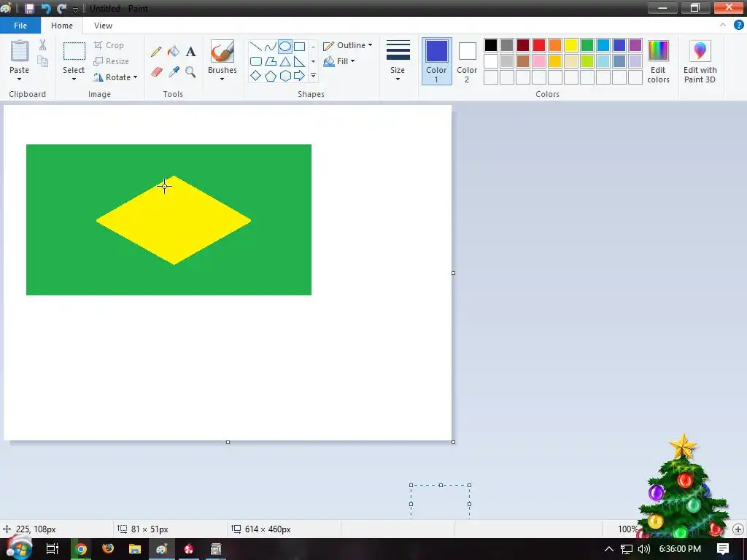Click the Resize button
The image size is (747, 560).
(x=112, y=61)
